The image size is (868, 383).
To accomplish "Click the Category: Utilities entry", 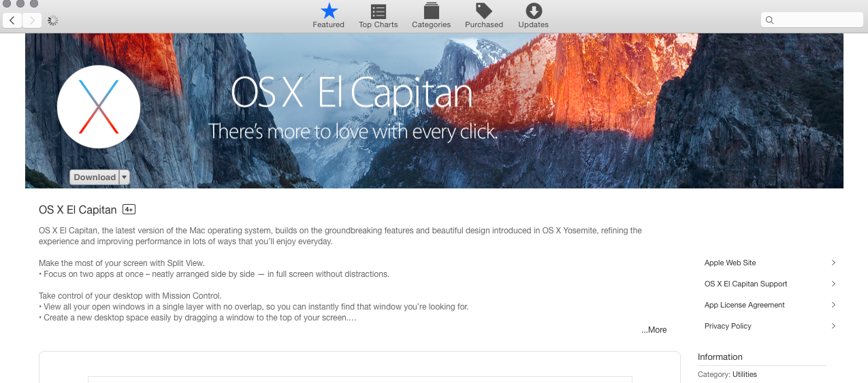I will 727,374.
